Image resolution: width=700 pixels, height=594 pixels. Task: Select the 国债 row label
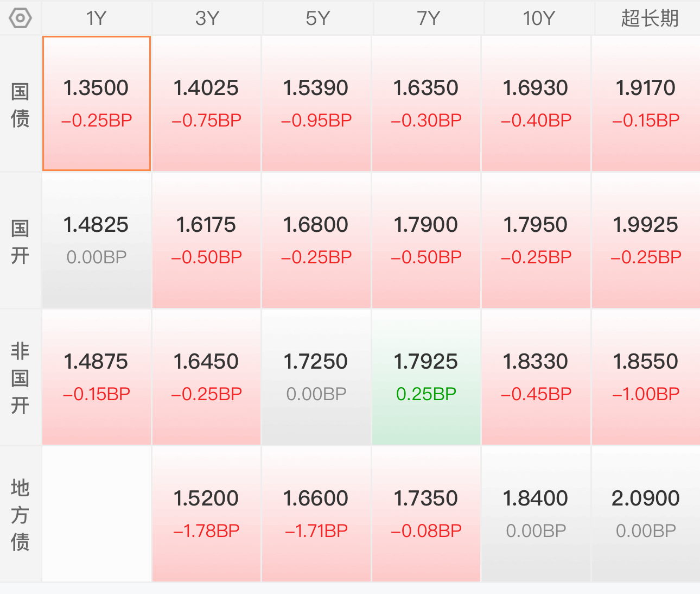tap(21, 104)
